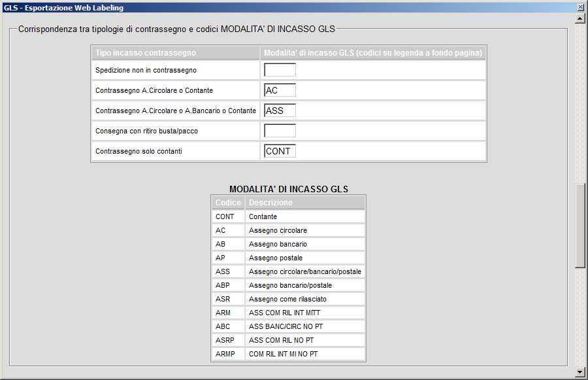
Task: Click the 'Tipo incasso contrassegno' column header
Action: 176,53
